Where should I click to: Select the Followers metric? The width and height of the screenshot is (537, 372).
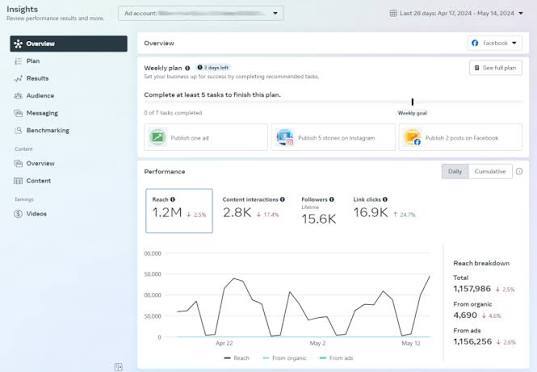319,211
